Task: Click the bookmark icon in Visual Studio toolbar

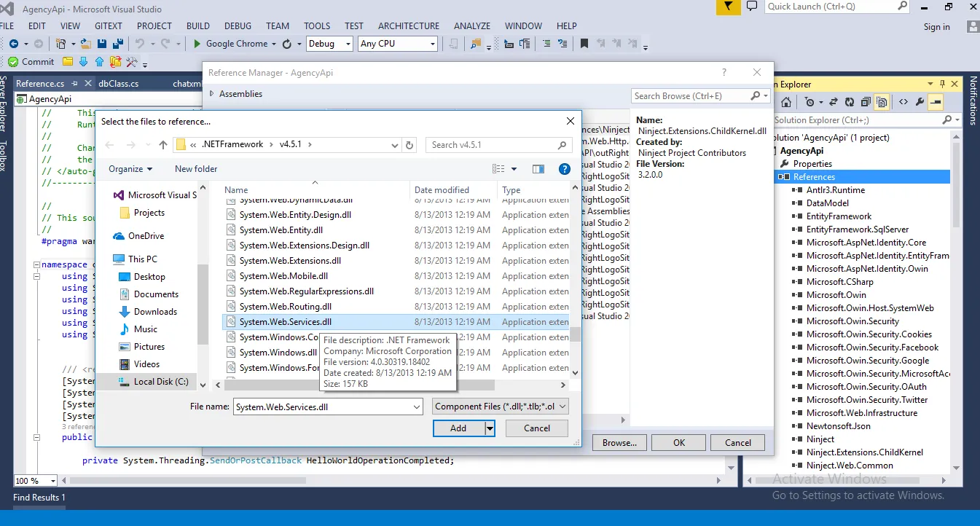Action: coord(584,44)
